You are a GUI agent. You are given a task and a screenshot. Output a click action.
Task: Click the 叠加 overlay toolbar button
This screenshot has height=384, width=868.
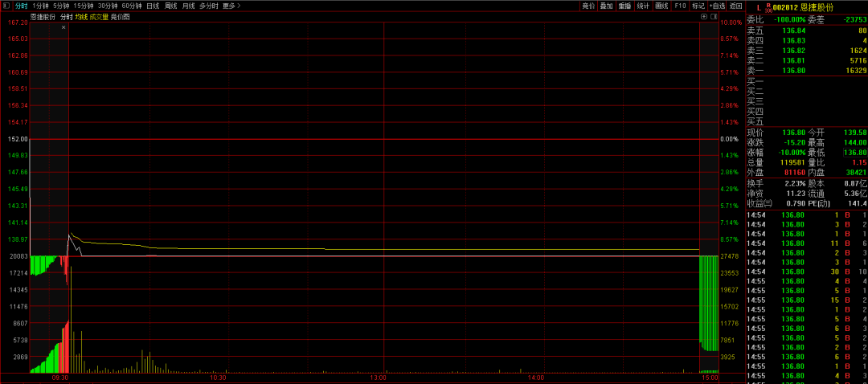(606, 6)
